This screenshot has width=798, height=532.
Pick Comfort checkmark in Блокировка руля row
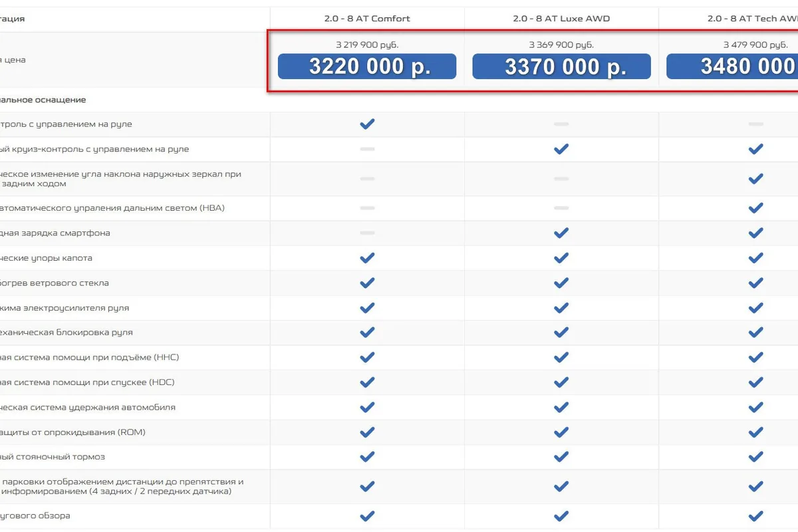[367, 332]
